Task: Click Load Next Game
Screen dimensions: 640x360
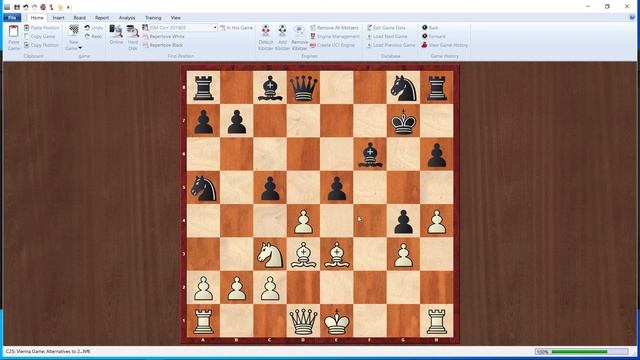Action: (387, 36)
